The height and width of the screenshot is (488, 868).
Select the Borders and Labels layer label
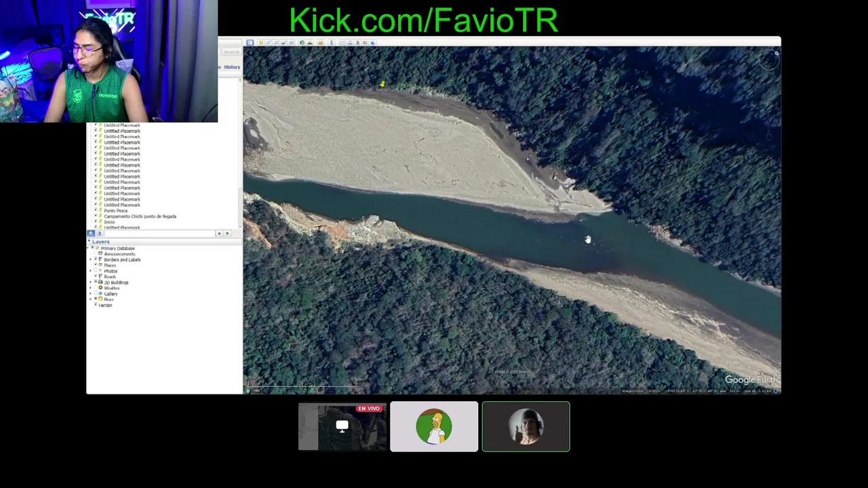pos(122,260)
